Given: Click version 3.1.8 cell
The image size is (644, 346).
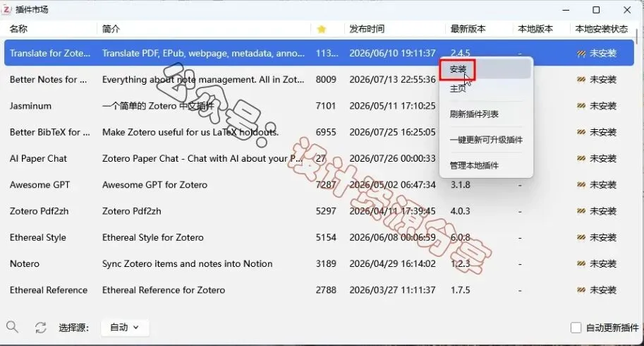Looking at the screenshot, I should 460,184.
